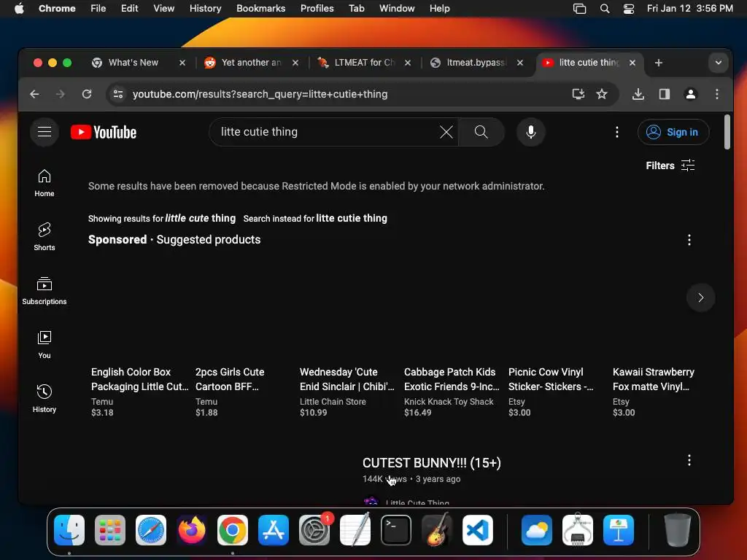
Task: View site information icon in address bar
Action: 117,94
